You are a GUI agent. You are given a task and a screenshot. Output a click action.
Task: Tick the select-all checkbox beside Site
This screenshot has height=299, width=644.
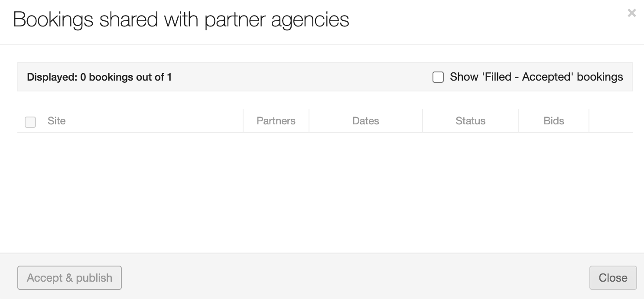30,122
